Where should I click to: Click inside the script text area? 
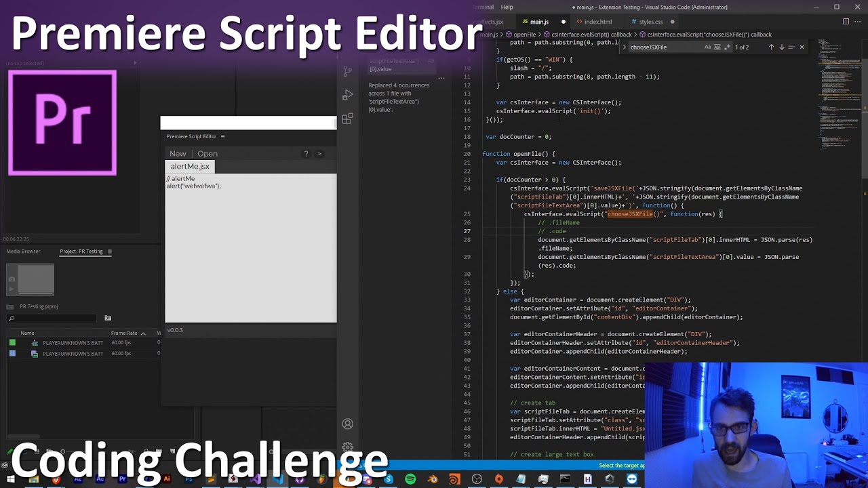[x=251, y=248]
